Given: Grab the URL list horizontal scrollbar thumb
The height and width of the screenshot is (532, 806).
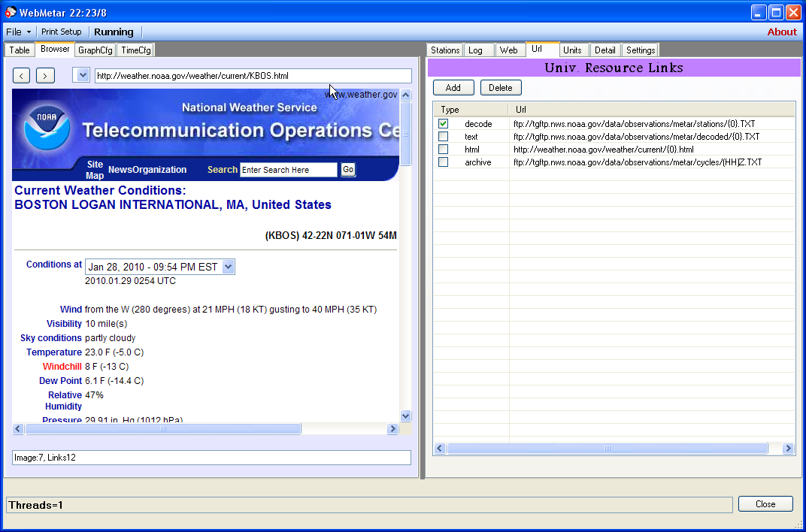Looking at the screenshot, I should pos(608,449).
